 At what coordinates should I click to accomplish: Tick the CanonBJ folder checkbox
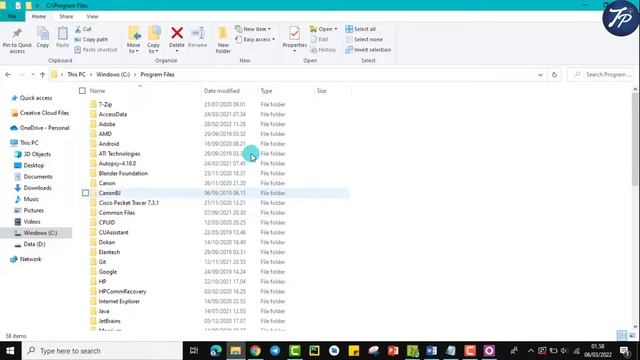85,193
